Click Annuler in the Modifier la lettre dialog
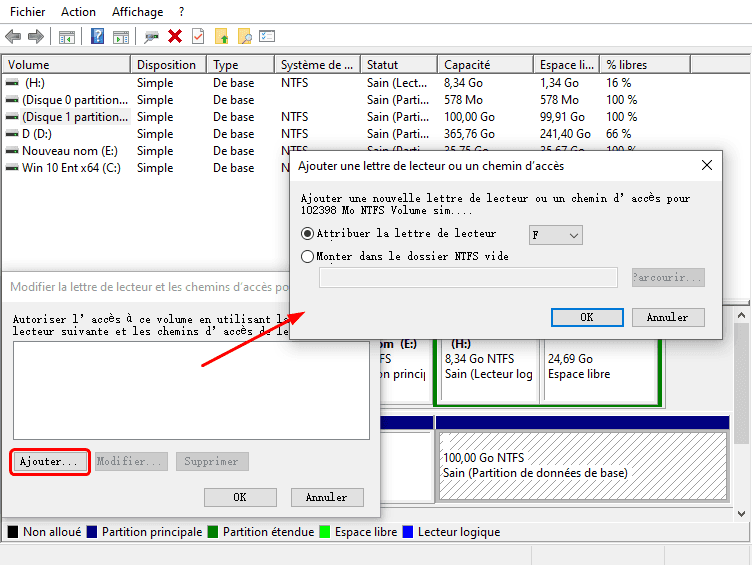The height and width of the screenshot is (565, 752). pyautogui.click(x=327, y=497)
